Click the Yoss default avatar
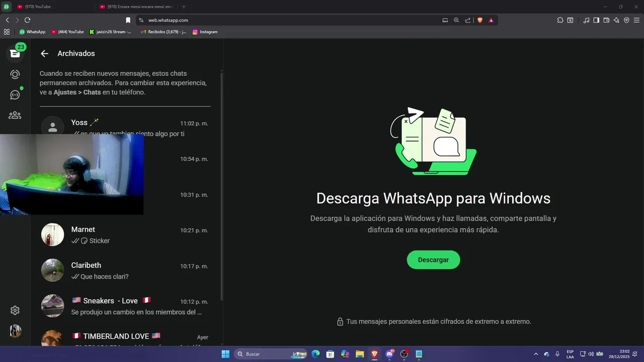Screen dimensions: 644x362 coord(52,125)
